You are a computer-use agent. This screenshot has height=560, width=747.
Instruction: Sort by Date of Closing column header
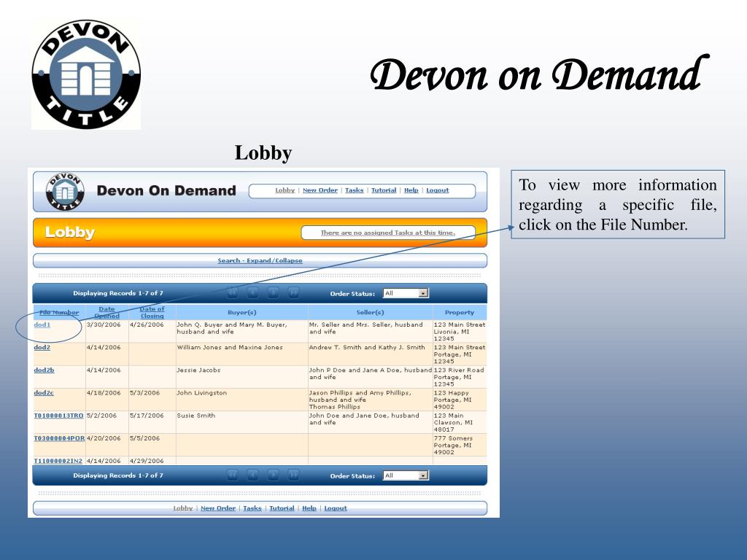point(152,312)
